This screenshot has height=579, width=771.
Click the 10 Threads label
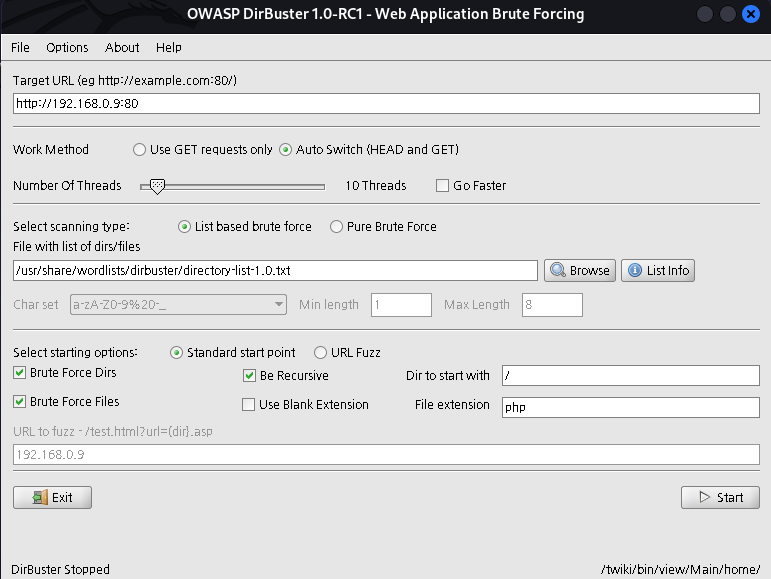(376, 186)
